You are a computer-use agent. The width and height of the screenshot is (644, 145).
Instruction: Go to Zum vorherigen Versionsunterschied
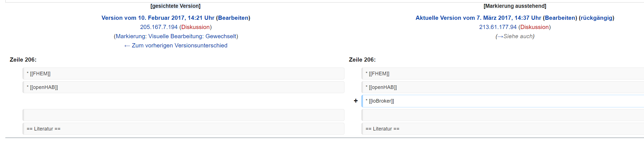176,45
